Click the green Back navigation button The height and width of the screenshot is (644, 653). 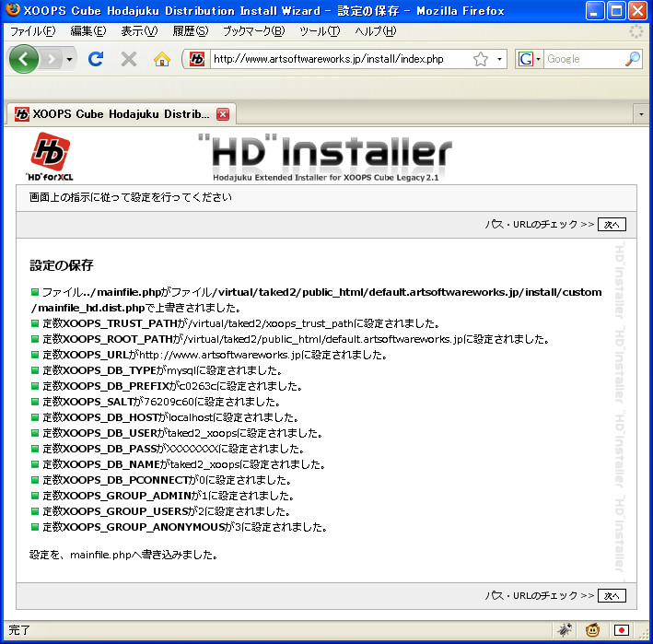(x=25, y=59)
